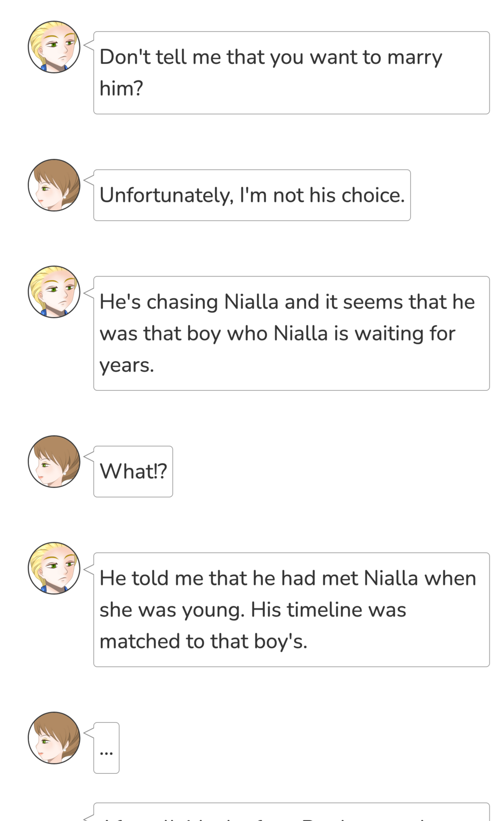The image size is (504, 821).
Task: Select the "He told me that he had met" bubble
Action: tap(291, 610)
